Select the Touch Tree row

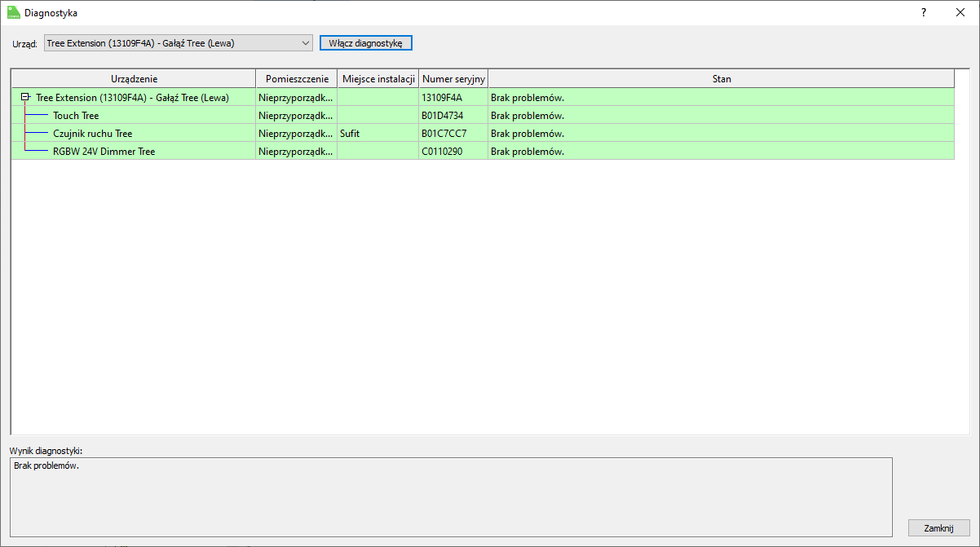[76, 116]
